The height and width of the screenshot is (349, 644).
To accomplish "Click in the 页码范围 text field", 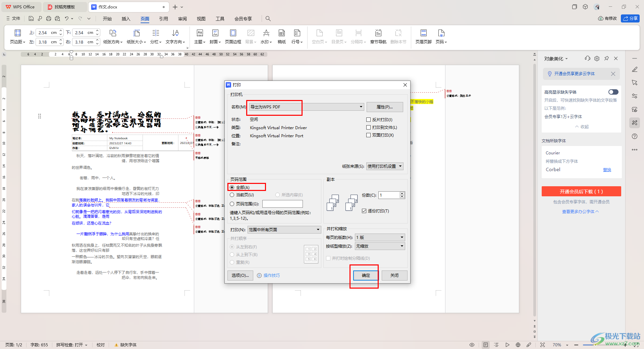I will (282, 204).
